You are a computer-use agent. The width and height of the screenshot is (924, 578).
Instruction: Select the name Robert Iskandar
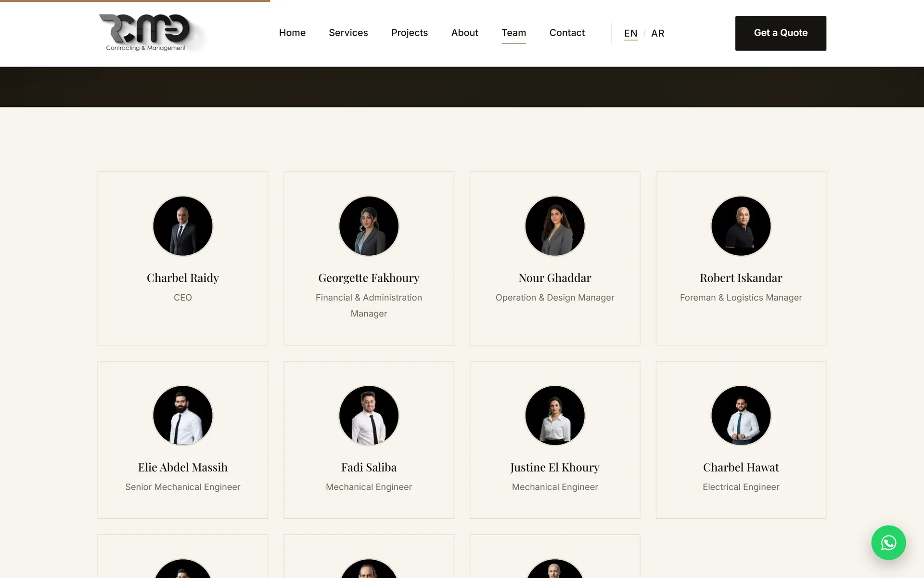click(741, 278)
